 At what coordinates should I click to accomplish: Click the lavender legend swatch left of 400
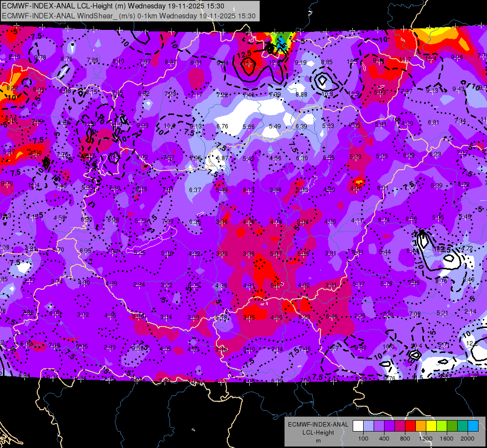(379, 426)
